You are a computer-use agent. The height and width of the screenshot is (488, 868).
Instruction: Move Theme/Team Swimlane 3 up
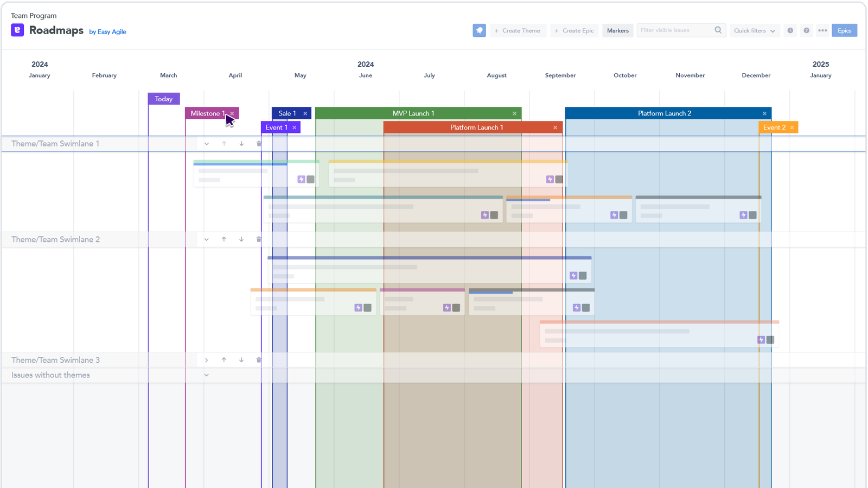click(x=224, y=360)
